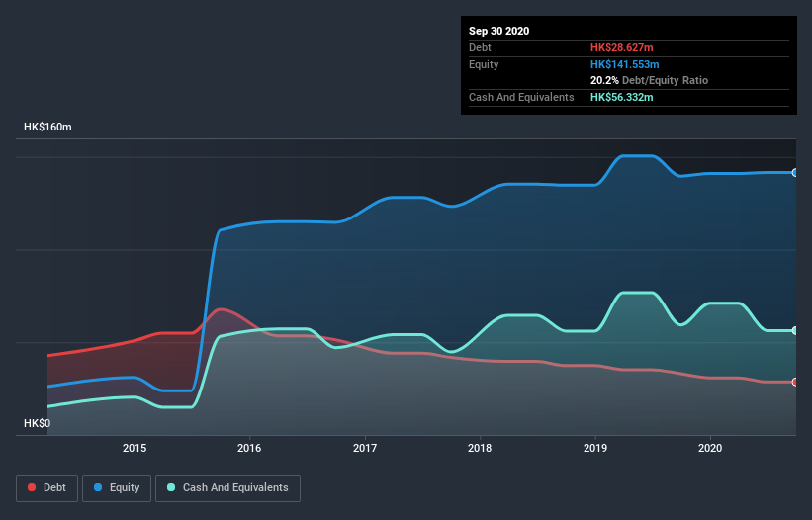Viewport: 812px width, 520px height.
Task: Click the Equity row label in tooltip
Action: [x=484, y=64]
